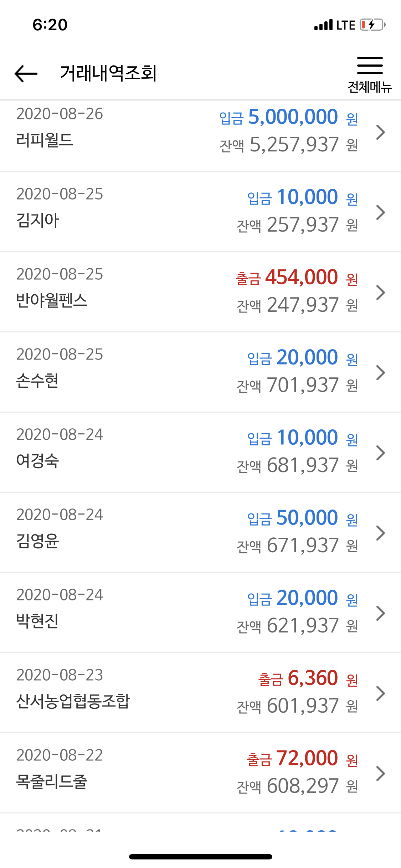
Task: Open the 454,000원 withdrawal amount
Action: [297, 277]
